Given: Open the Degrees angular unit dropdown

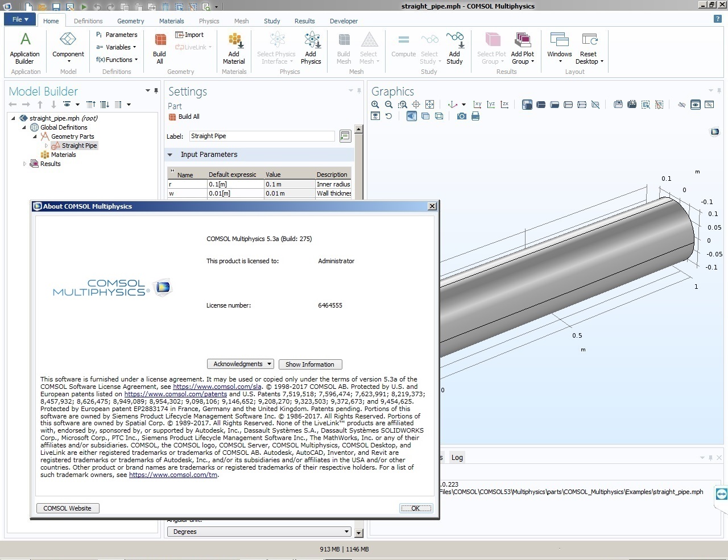Looking at the screenshot, I should pyautogui.click(x=259, y=532).
